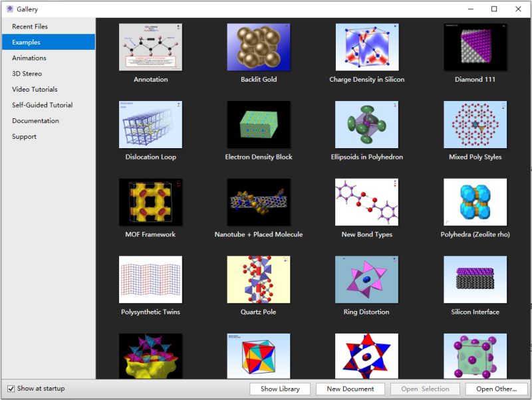The image size is (532, 400).
Task: Select the Ring Distortion example
Action: coord(366,280)
